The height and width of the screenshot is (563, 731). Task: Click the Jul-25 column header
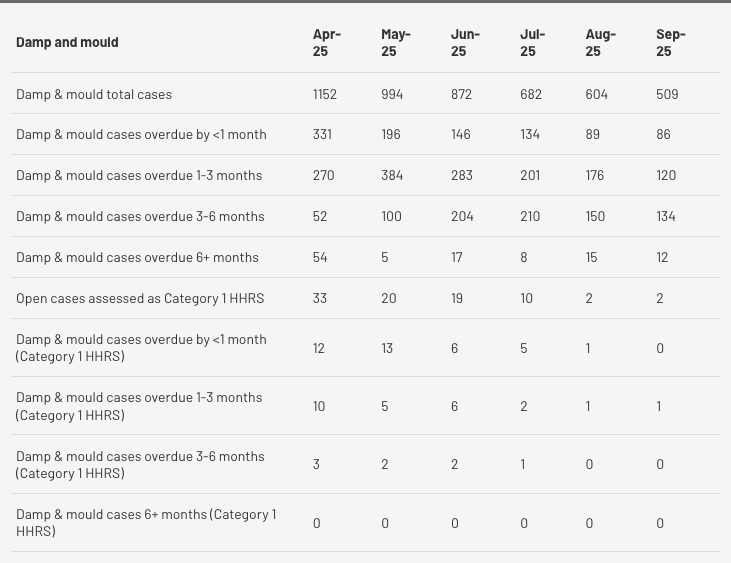[532, 42]
